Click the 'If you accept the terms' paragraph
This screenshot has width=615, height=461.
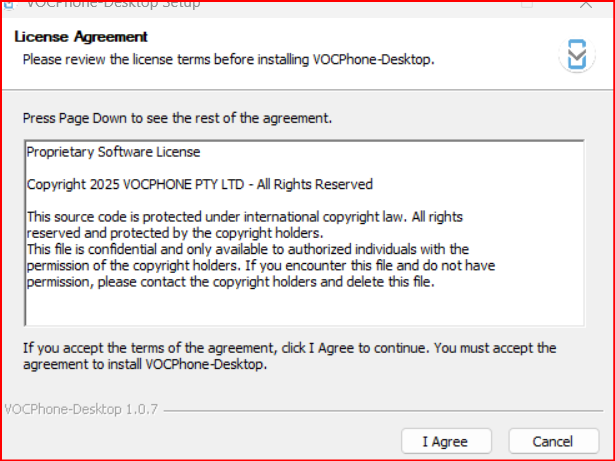click(289, 356)
